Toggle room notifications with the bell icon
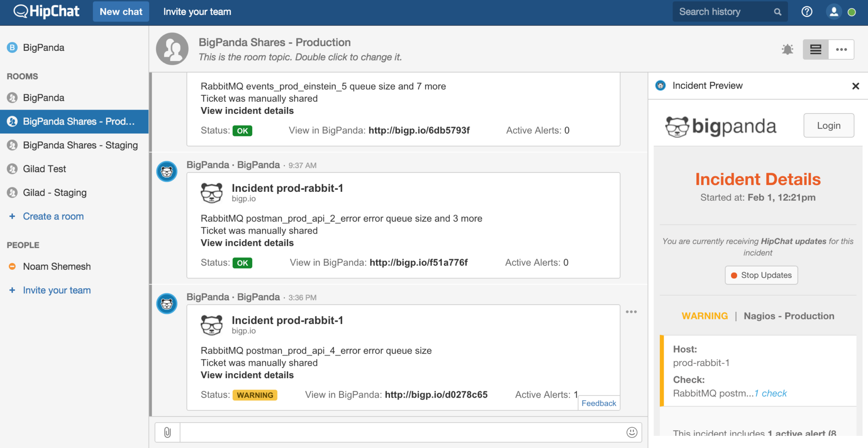This screenshot has height=448, width=868. pos(787,49)
